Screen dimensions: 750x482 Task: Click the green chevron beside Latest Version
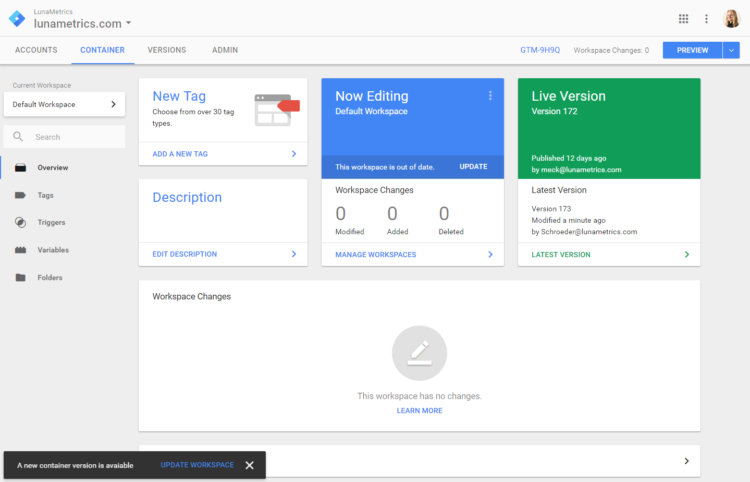pyautogui.click(x=686, y=254)
